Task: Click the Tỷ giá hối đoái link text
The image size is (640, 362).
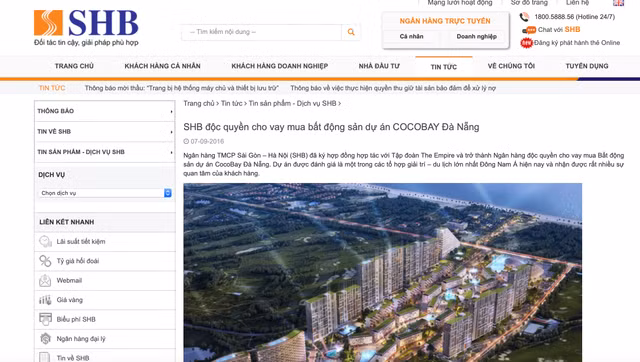Action: pos(78,261)
